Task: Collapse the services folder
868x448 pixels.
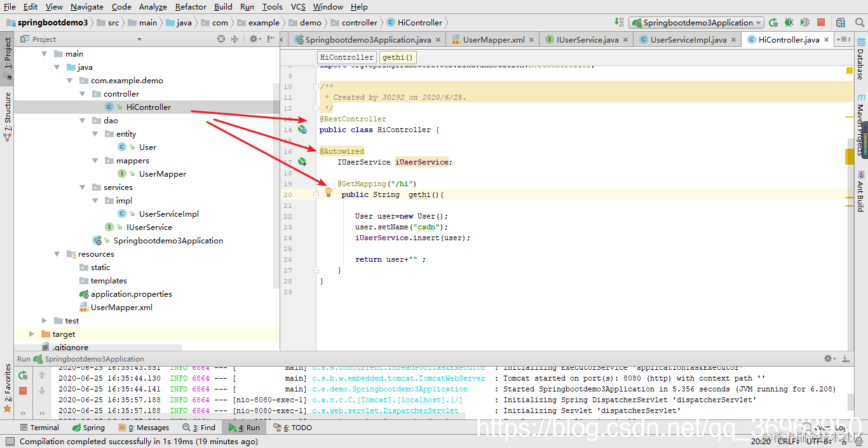Action: (x=82, y=187)
